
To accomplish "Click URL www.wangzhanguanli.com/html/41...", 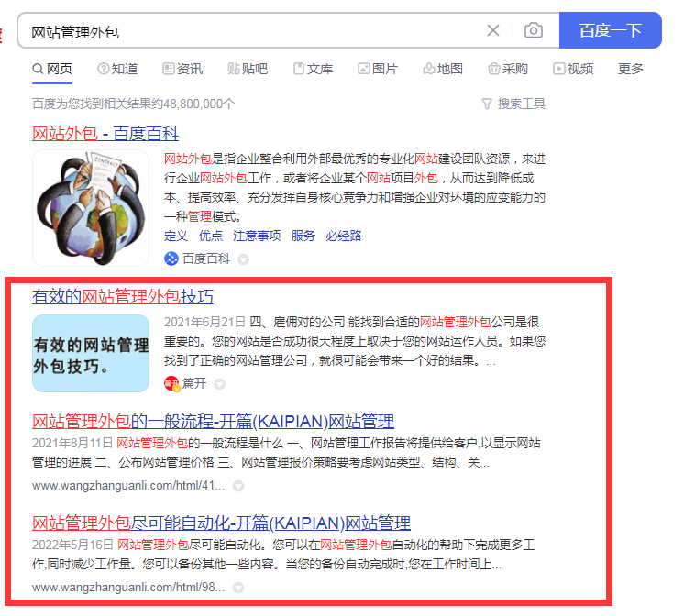I will pyautogui.click(x=128, y=486).
